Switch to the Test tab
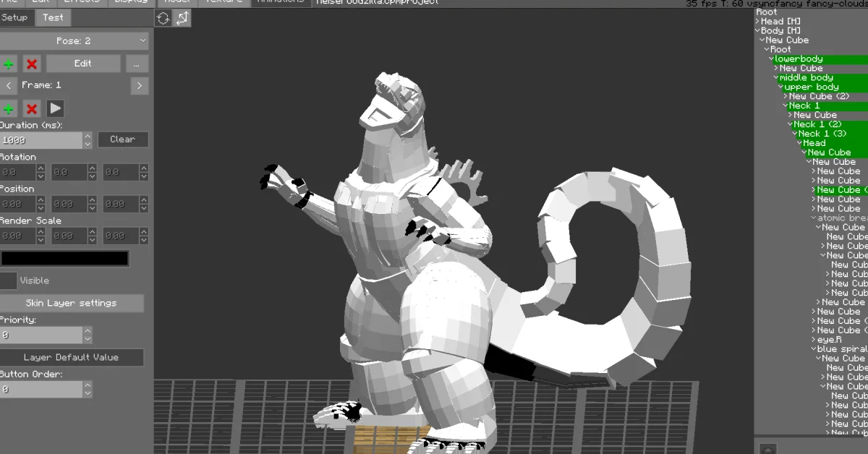Screen dimensions: 868x454 coord(53,17)
